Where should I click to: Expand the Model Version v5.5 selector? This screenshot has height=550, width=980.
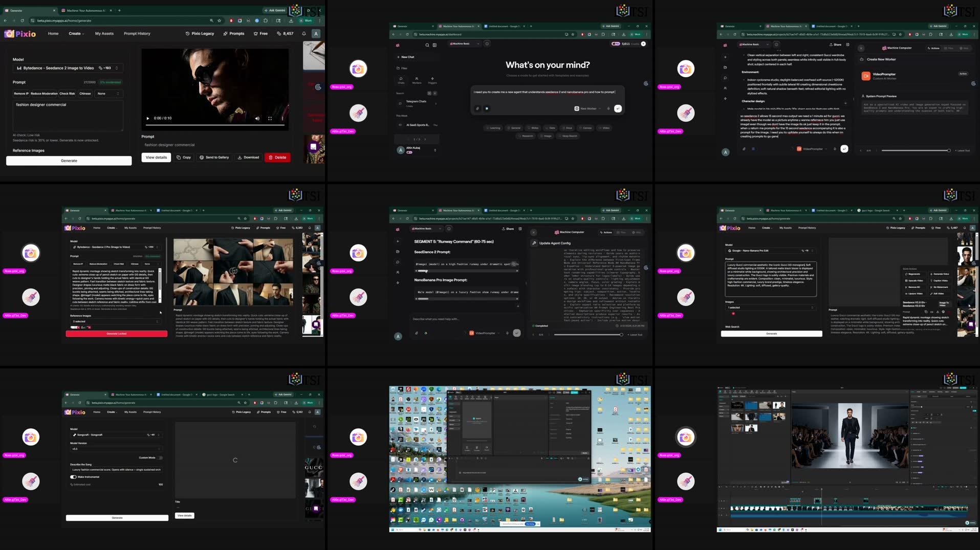(116, 449)
